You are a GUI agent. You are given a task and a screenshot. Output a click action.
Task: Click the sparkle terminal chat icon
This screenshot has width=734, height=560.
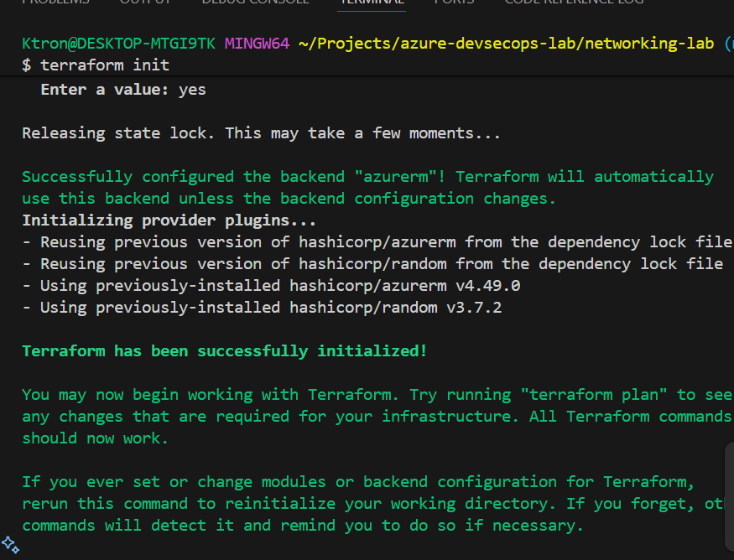pyautogui.click(x=10, y=544)
